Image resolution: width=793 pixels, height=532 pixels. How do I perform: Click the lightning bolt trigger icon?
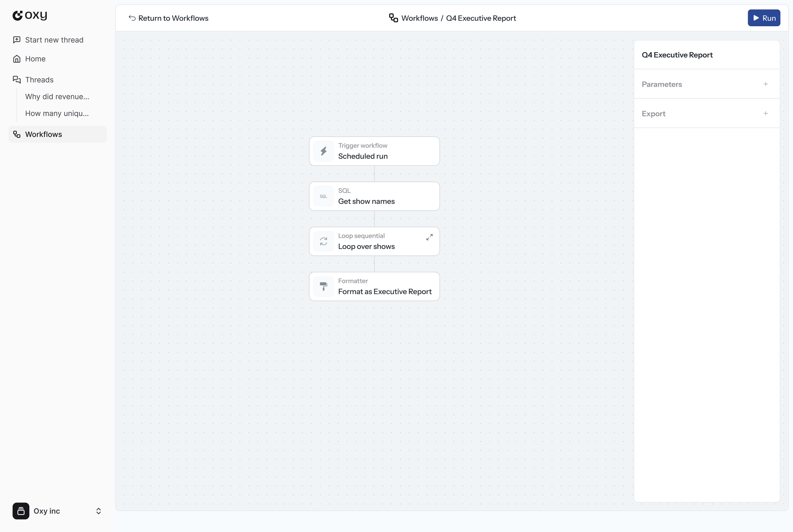coord(324,151)
